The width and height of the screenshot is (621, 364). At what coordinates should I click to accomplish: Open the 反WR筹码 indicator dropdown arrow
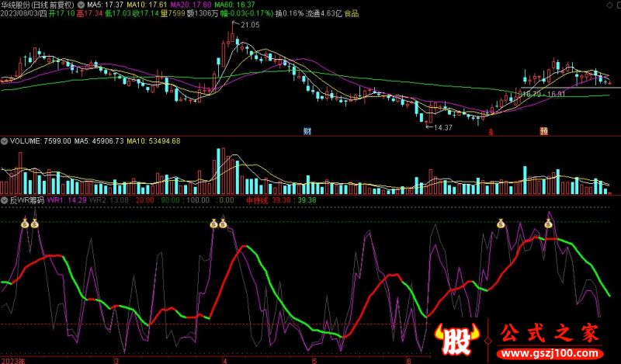point(5,200)
